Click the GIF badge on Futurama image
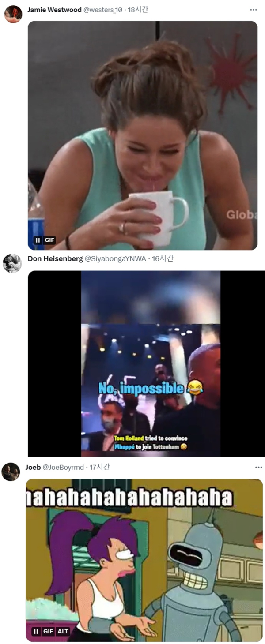The image size is (265, 644). 48,631
